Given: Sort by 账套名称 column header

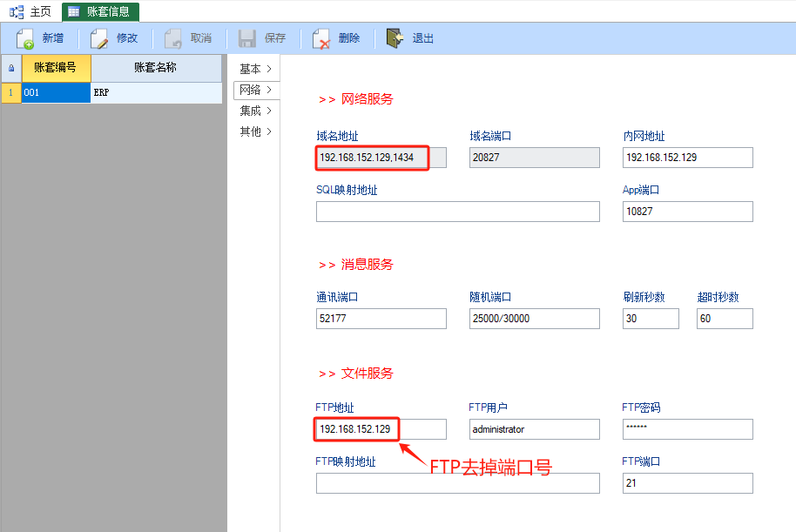Looking at the screenshot, I should coord(156,68).
